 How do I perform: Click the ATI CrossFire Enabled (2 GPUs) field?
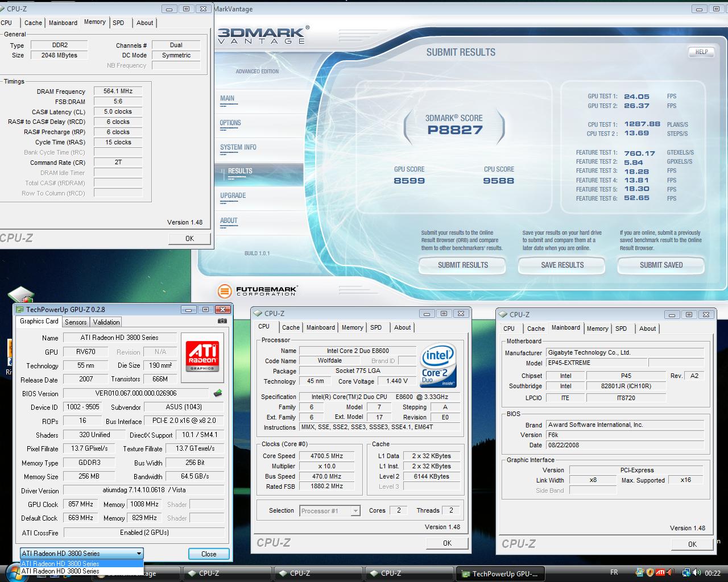coord(144,533)
